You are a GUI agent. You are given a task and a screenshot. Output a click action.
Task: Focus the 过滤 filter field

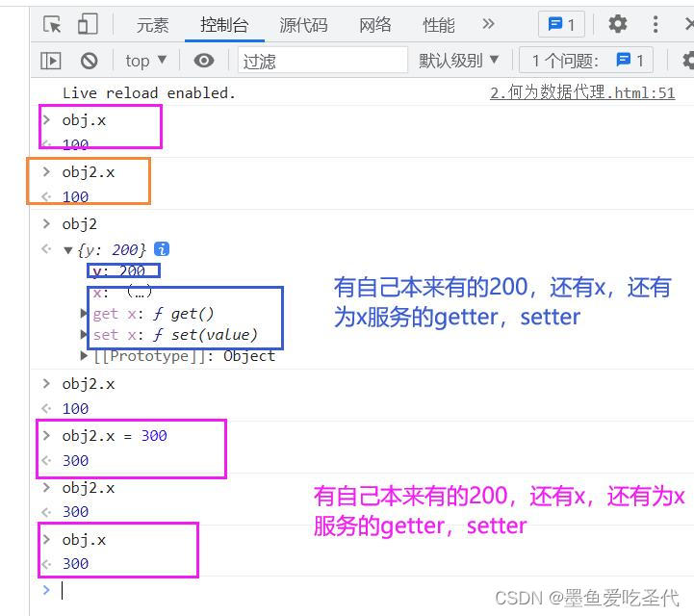pyautogui.click(x=322, y=61)
